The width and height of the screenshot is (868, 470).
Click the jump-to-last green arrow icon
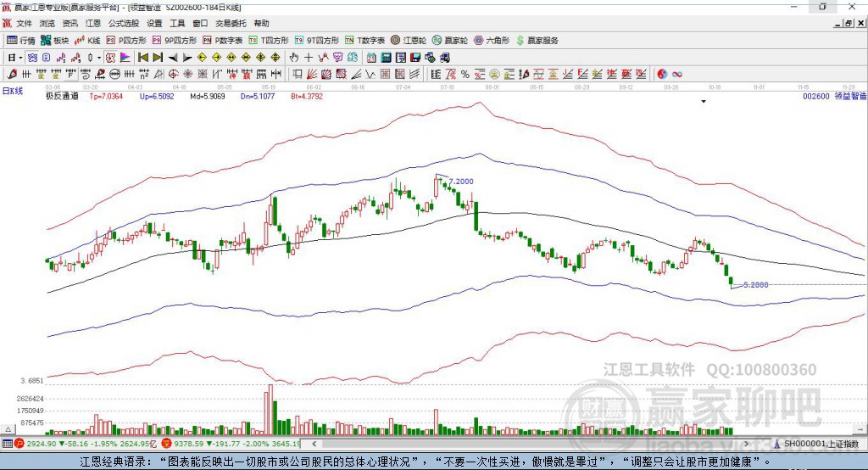click(x=158, y=58)
